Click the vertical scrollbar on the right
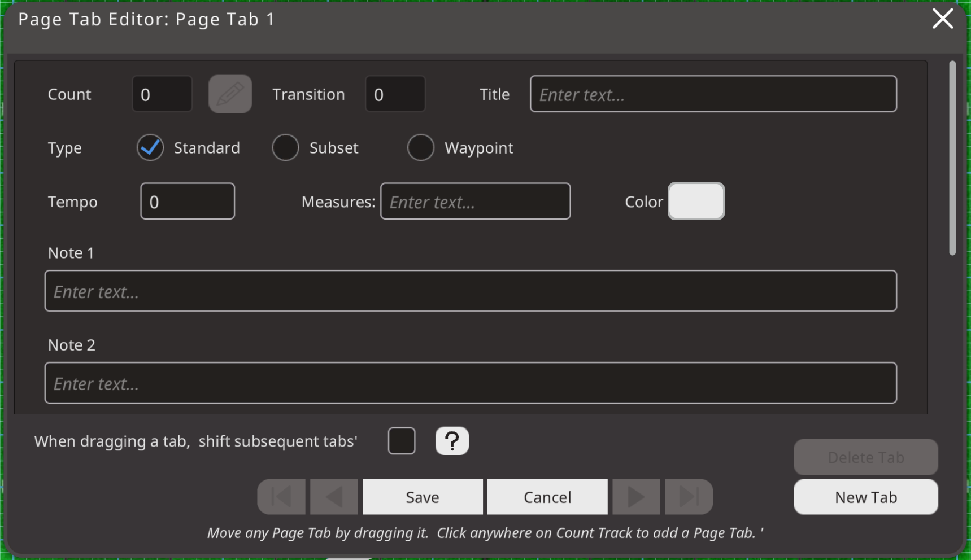 (x=952, y=158)
